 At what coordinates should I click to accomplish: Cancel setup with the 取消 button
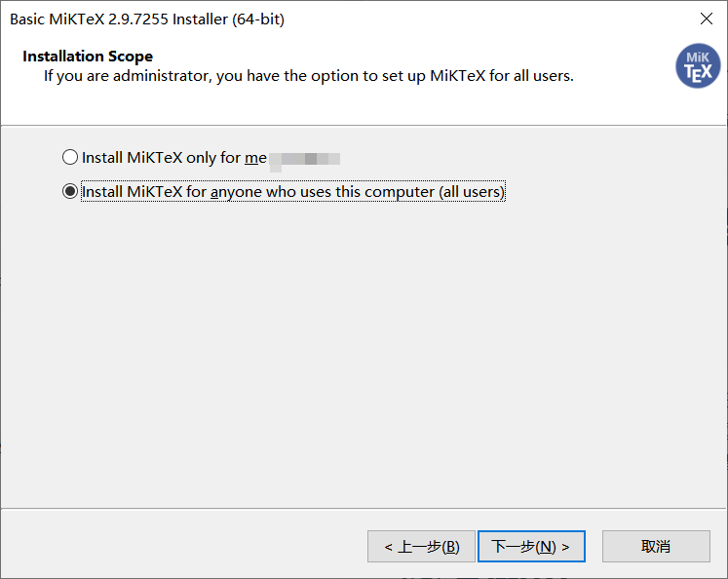tap(656, 547)
